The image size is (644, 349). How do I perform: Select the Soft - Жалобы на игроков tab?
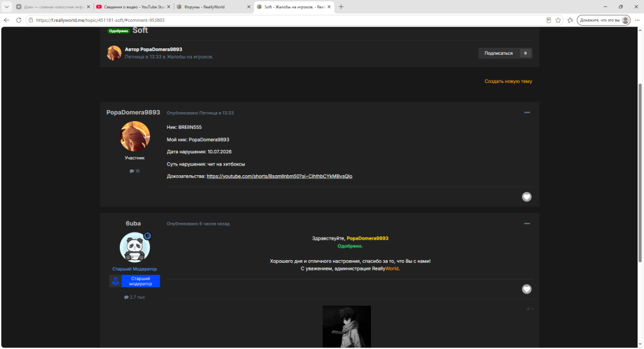(293, 7)
